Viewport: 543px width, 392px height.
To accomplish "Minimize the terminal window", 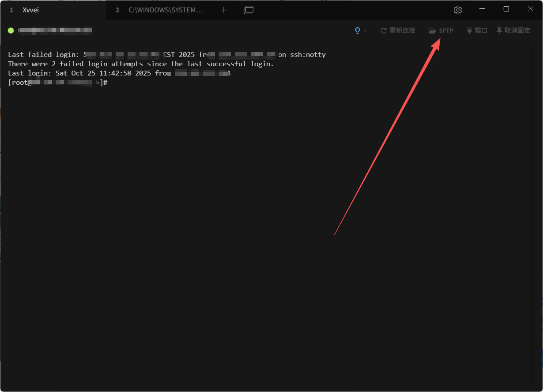I will coord(482,9).
